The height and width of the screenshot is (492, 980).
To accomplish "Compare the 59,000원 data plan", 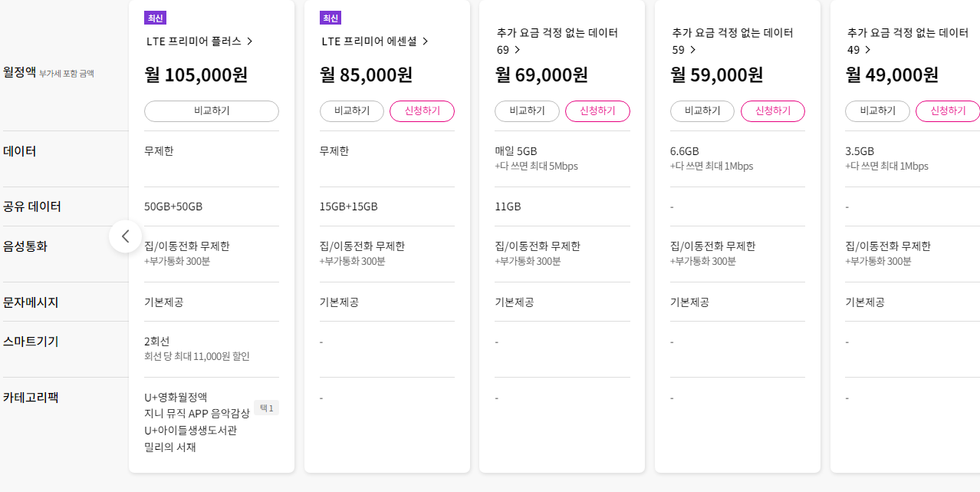I will [x=702, y=111].
